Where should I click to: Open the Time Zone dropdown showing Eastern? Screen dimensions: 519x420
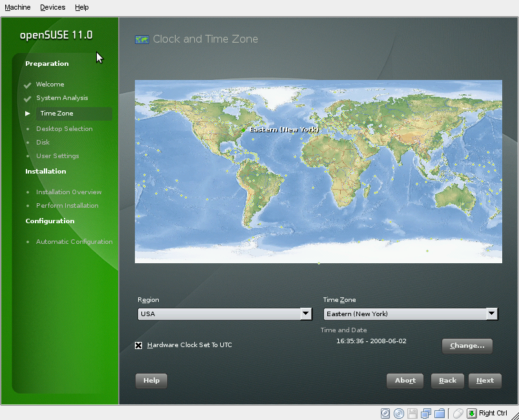click(405, 314)
